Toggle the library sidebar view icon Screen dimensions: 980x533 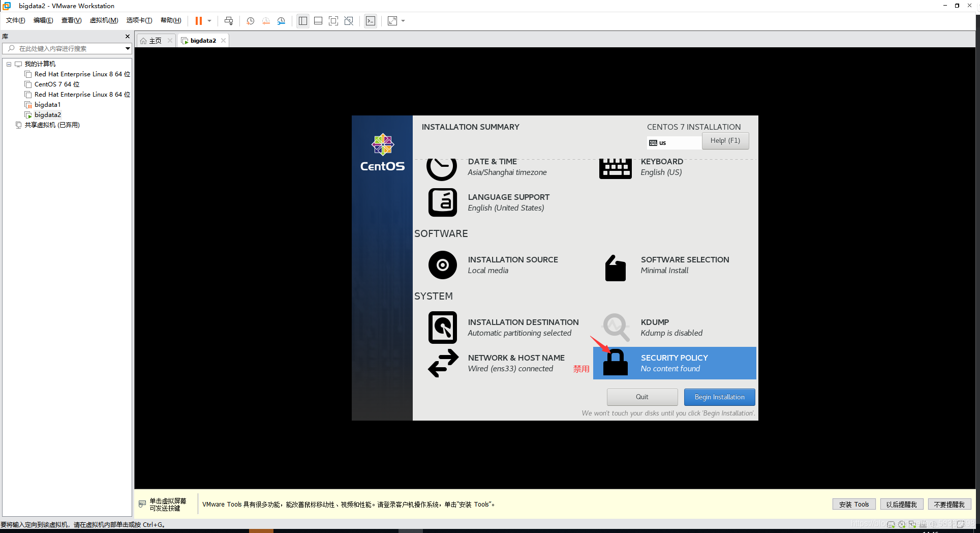pos(303,21)
